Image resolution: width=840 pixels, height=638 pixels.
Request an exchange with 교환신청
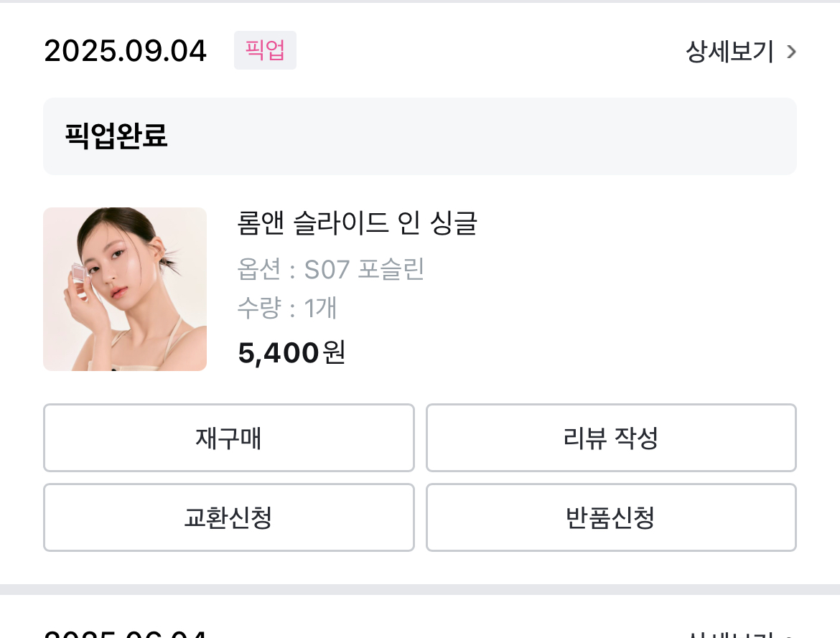pos(228,517)
